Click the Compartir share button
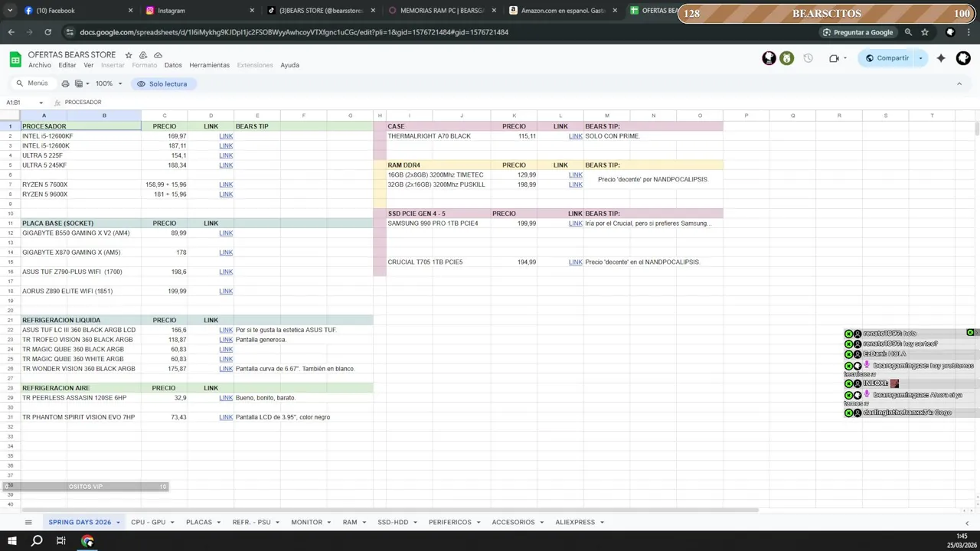980x551 pixels. click(887, 58)
